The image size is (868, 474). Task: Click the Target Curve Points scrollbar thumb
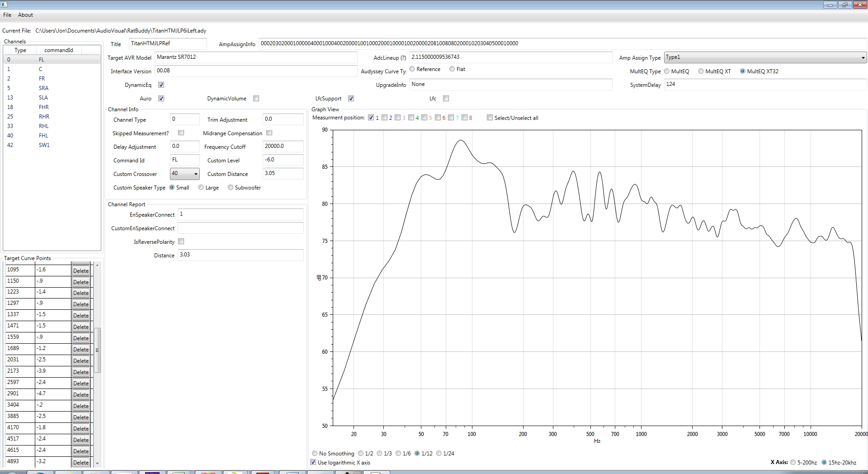(97, 350)
